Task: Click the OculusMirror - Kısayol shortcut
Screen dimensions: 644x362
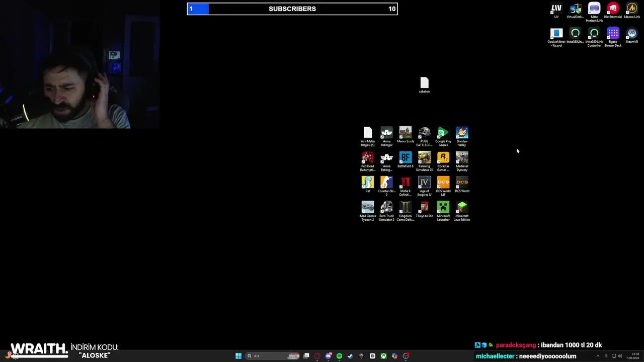Action: (556, 38)
